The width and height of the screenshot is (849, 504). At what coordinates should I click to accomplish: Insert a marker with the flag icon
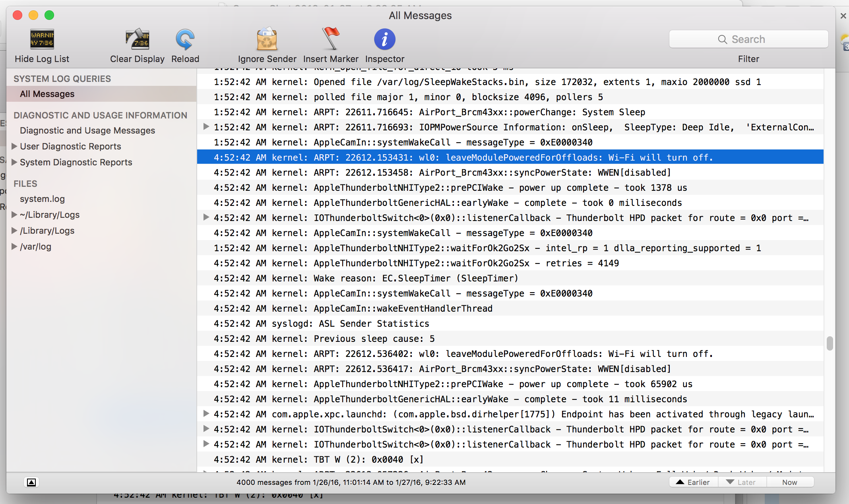tap(330, 39)
